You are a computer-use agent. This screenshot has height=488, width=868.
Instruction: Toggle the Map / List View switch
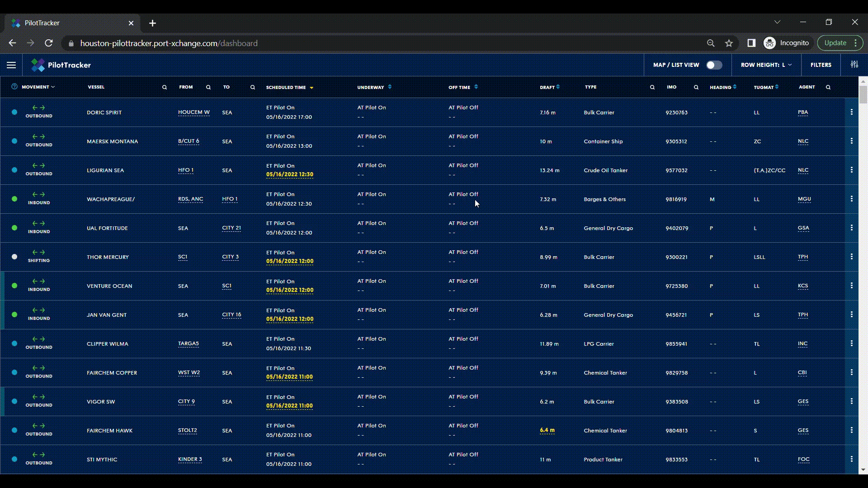tap(714, 65)
